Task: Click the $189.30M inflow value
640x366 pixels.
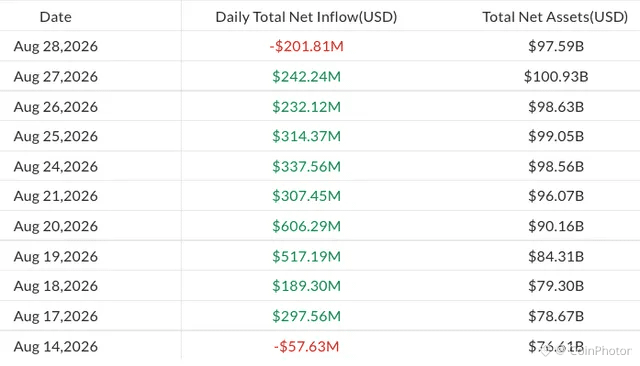Action: tap(306, 286)
